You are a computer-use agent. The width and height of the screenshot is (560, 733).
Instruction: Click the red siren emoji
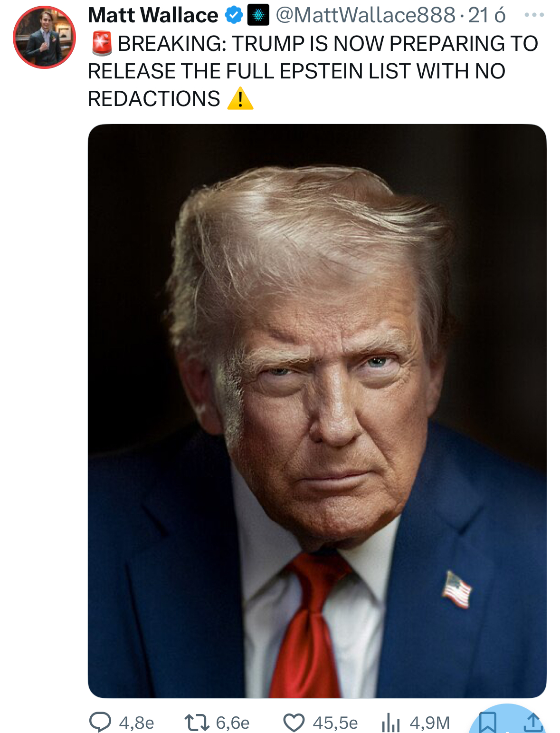101,44
